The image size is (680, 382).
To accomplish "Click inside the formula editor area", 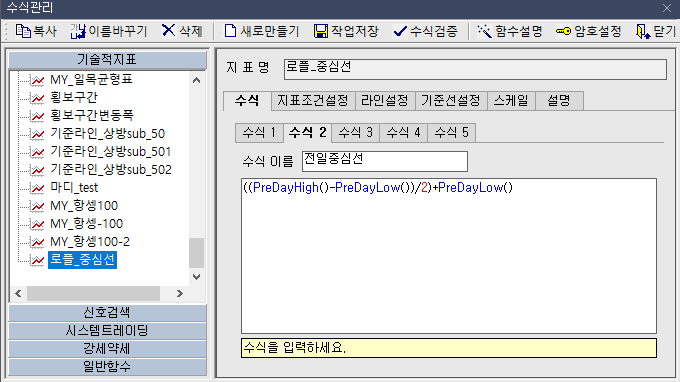I will 449,256.
